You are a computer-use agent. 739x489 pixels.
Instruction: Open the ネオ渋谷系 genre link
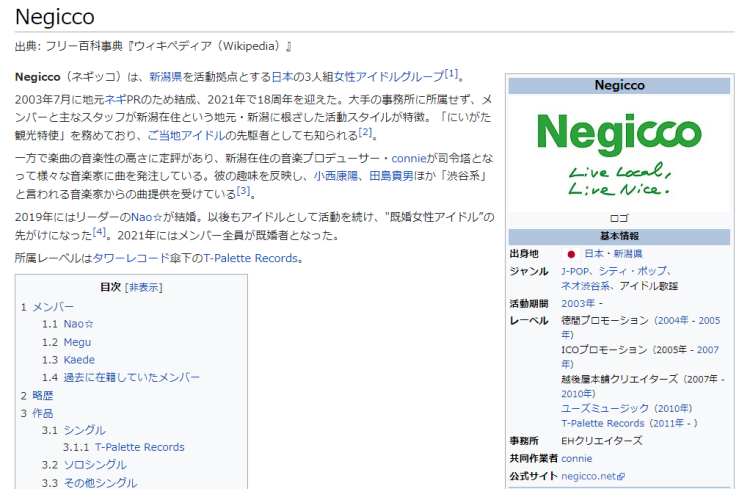pyautogui.click(x=585, y=286)
